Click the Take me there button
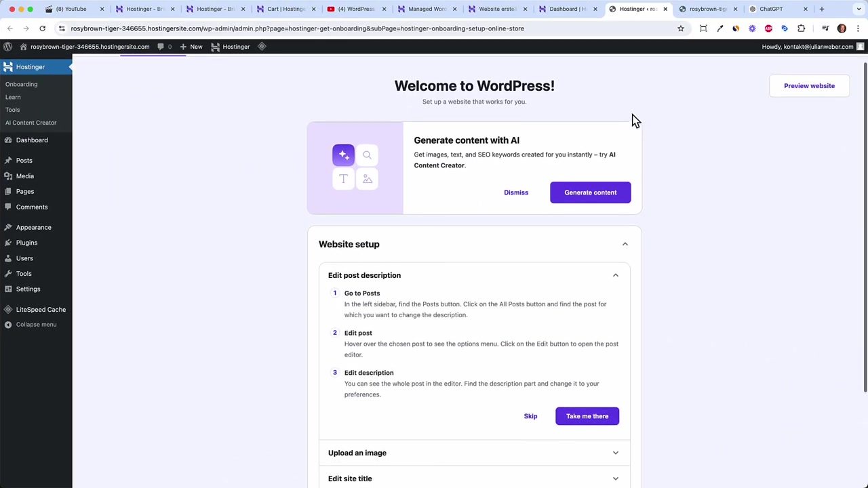Screen dimensions: 868x488 coord(587,416)
